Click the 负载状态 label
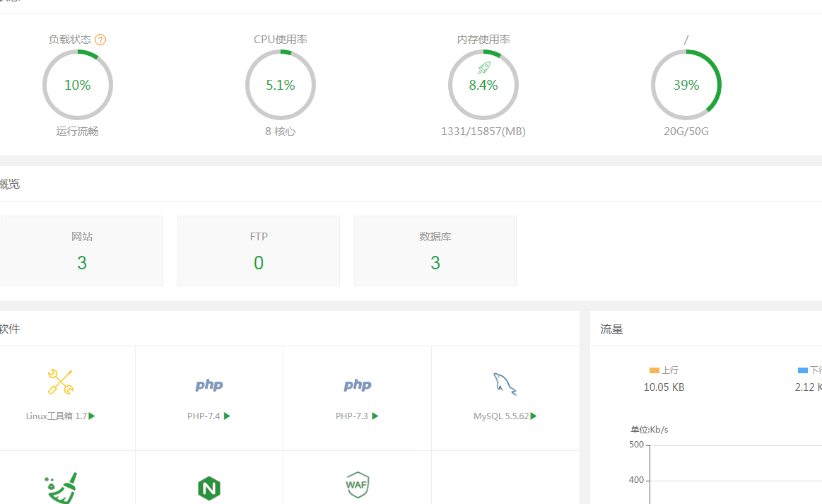Image resolution: width=822 pixels, height=504 pixels. [70, 40]
